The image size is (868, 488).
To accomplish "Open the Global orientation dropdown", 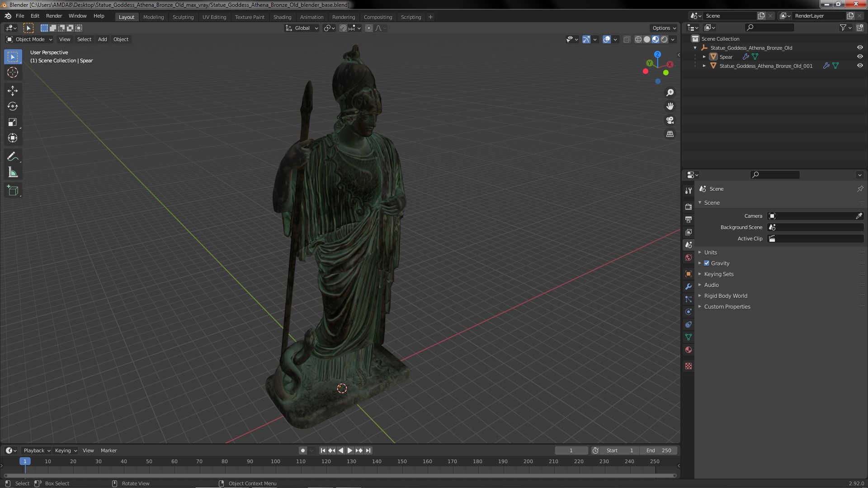I will [x=302, y=28].
